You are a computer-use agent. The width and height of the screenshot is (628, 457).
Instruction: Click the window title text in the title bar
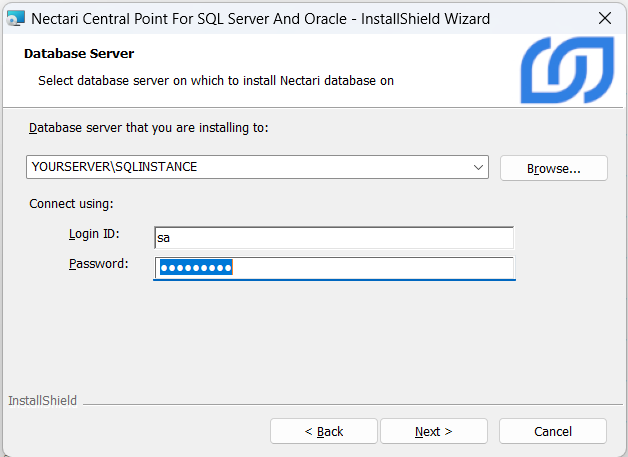(x=260, y=18)
